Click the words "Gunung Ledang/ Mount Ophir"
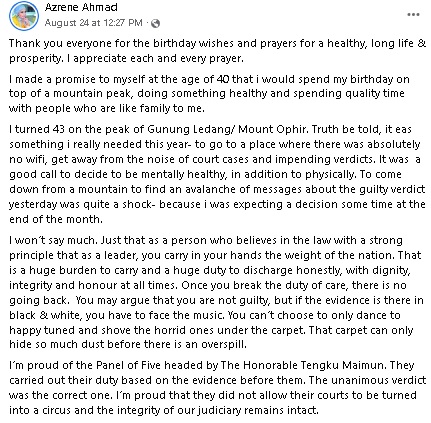 click(225, 129)
